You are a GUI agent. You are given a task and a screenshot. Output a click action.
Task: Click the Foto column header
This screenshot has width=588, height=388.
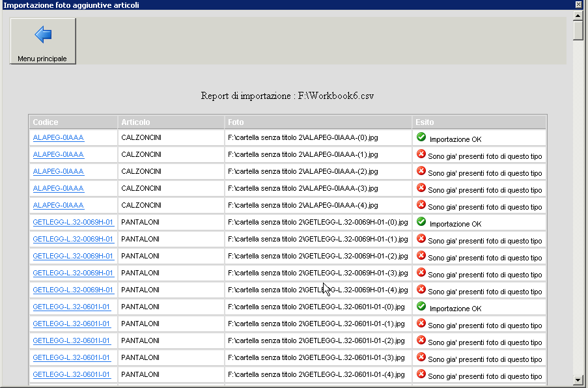(x=318, y=122)
